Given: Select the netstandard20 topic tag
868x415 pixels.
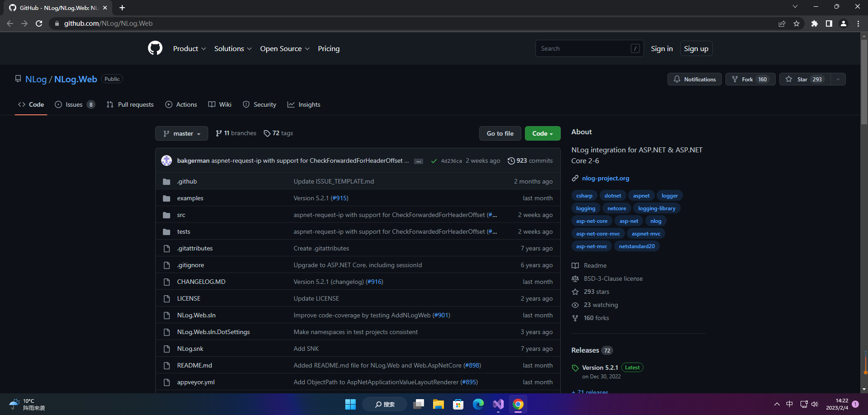Looking at the screenshot, I should (x=636, y=246).
